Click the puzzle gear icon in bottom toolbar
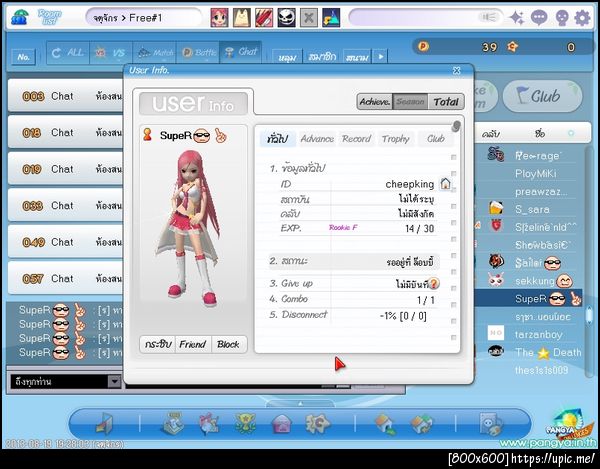This screenshot has width=600, height=469. 317,423
